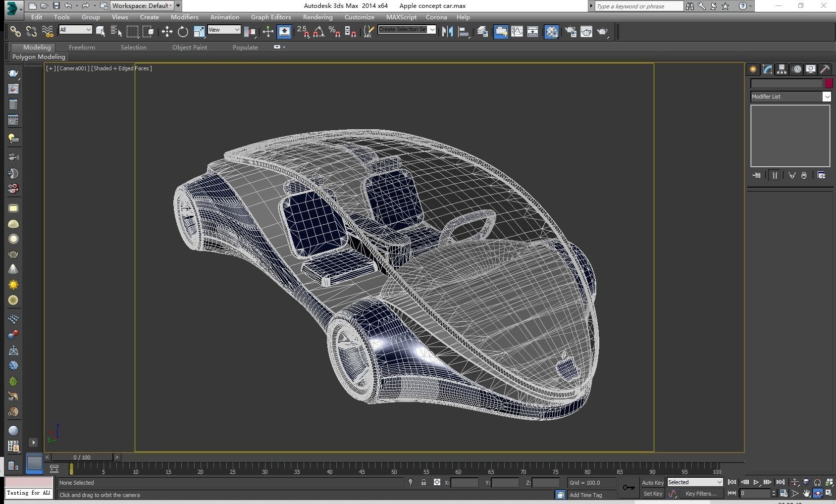This screenshot has height=504, width=836.
Task: Click the Align tool icon
Action: pos(464,32)
